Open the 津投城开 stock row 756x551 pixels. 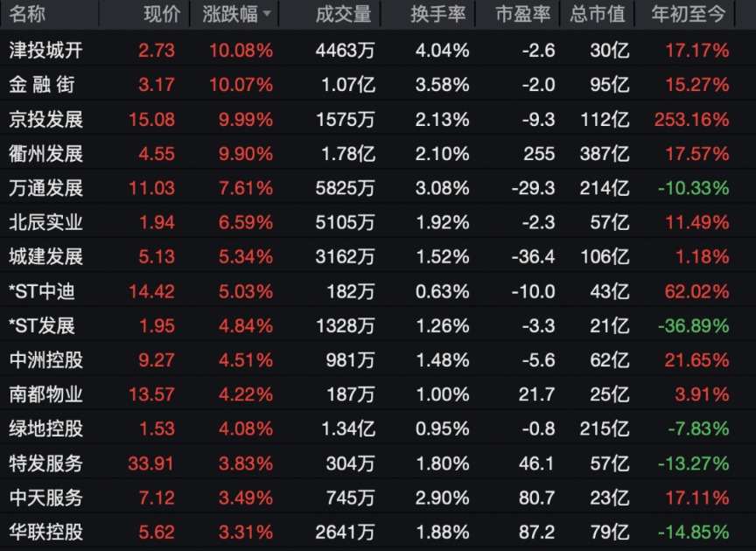click(45, 51)
